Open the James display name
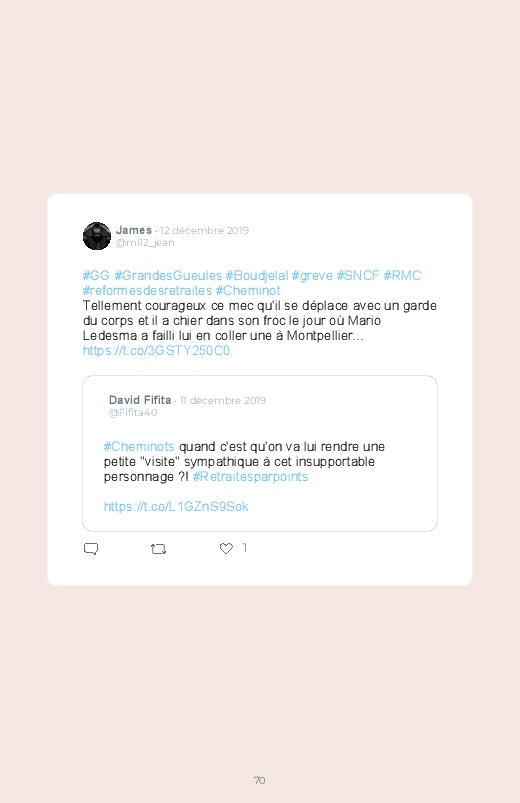The image size is (520, 803). [134, 230]
